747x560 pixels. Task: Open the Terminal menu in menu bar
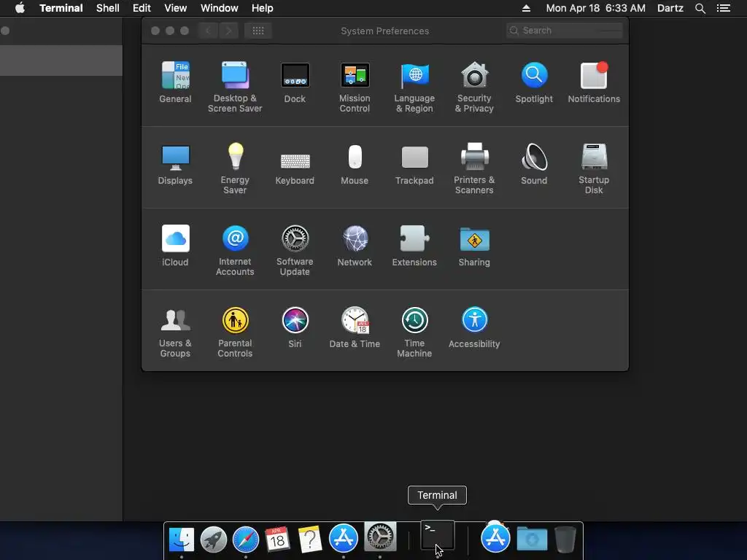coord(61,8)
